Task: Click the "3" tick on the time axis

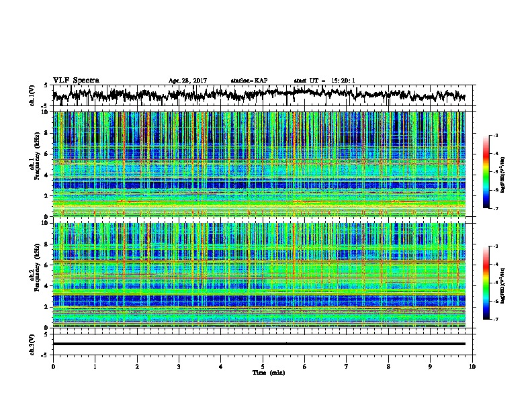Action: [x=179, y=367]
